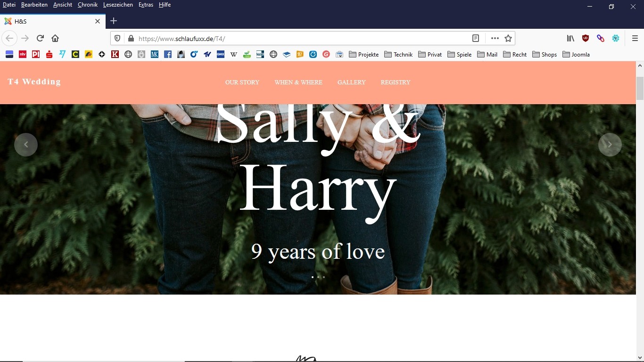The image size is (644, 362).
Task: Bookmark this page with the star icon
Action: 508,38
